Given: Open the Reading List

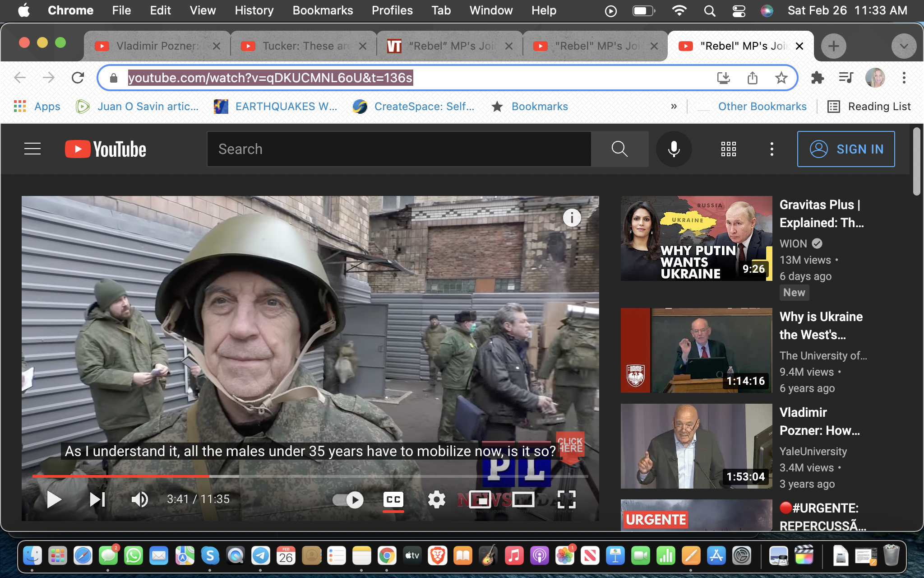Looking at the screenshot, I should 869,107.
